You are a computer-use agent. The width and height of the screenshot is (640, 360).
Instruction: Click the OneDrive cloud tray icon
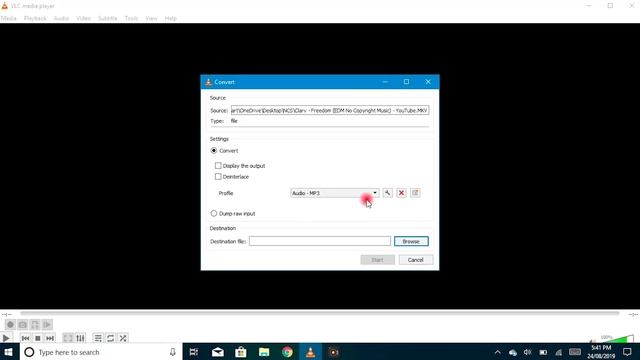[x=513, y=352]
